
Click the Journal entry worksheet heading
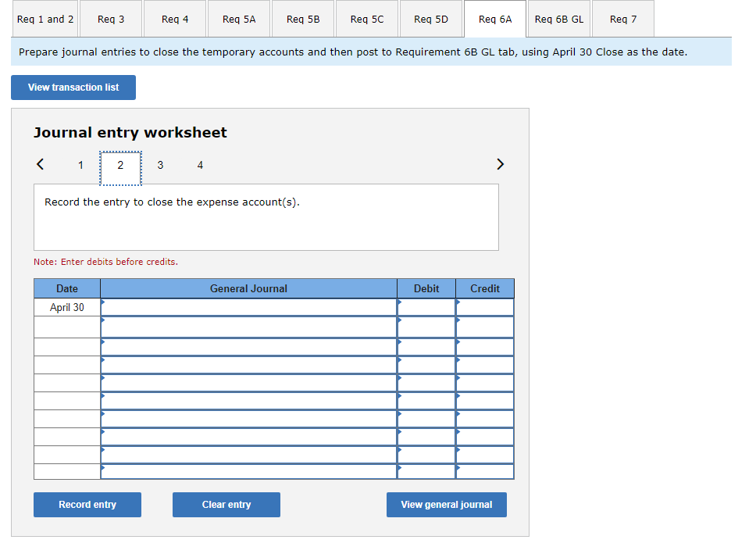[x=130, y=132]
